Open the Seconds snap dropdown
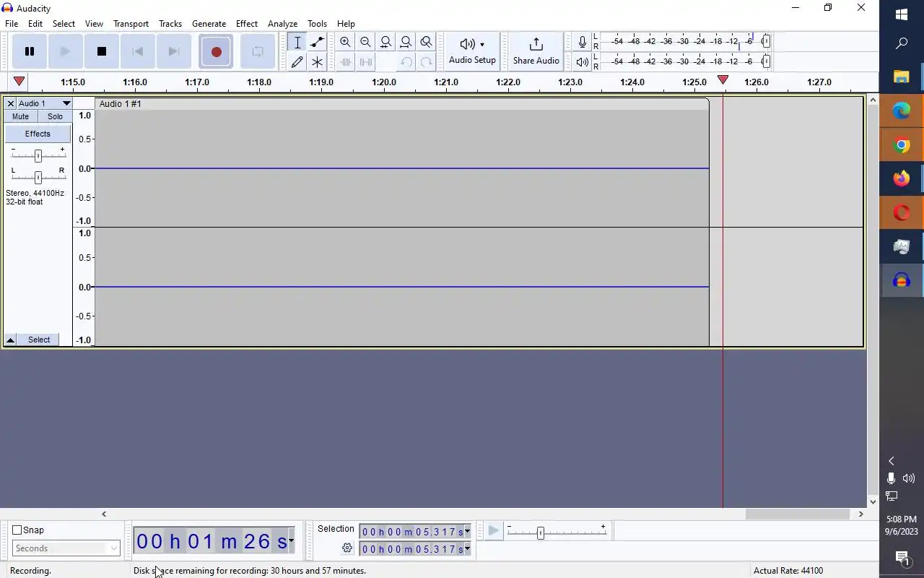 click(x=66, y=548)
